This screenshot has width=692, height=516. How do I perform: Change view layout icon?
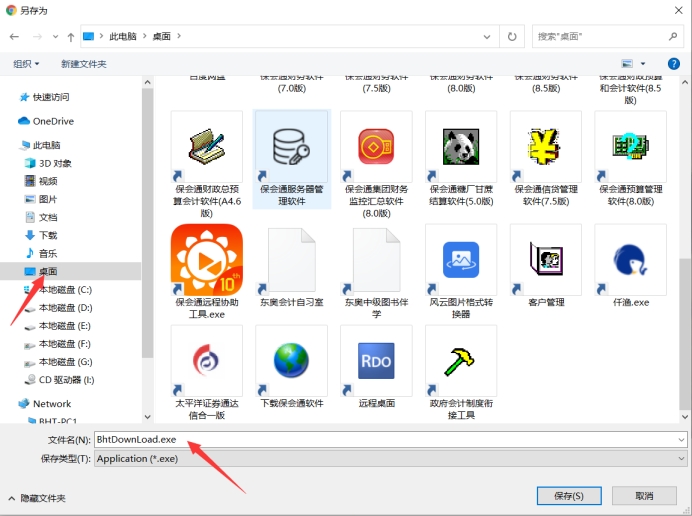coord(627,64)
